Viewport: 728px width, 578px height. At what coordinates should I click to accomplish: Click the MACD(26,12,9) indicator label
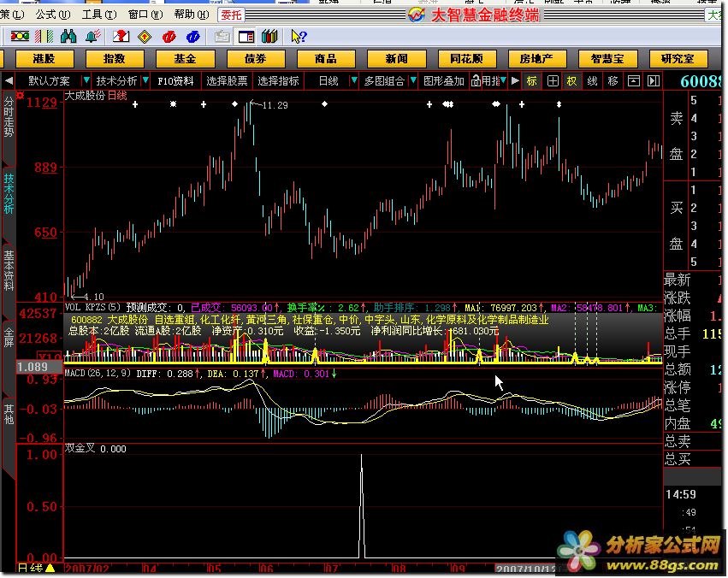98,374
